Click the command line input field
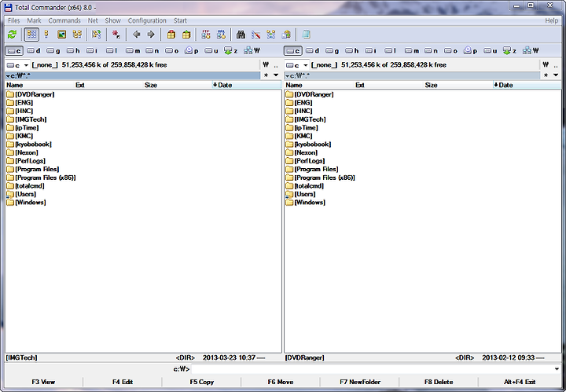 point(372,369)
